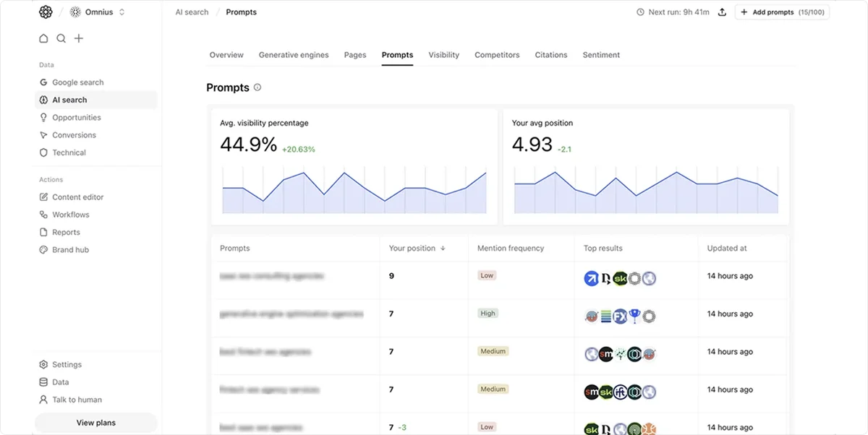Expand the Prompts info tooltip icon
Image resolution: width=868 pixels, height=435 pixels.
pyautogui.click(x=258, y=87)
